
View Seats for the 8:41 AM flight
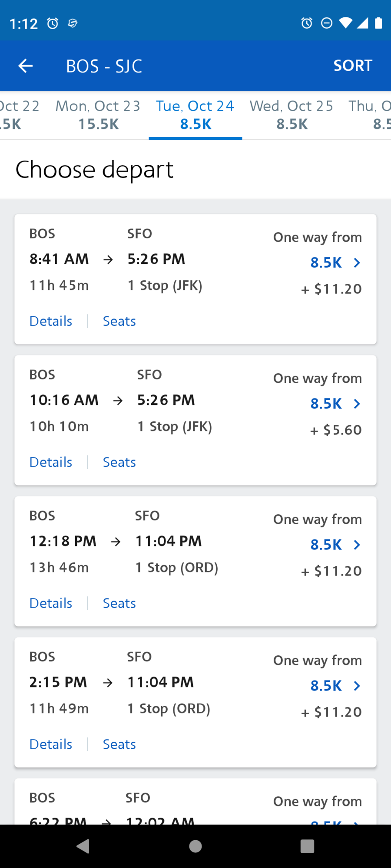click(119, 321)
